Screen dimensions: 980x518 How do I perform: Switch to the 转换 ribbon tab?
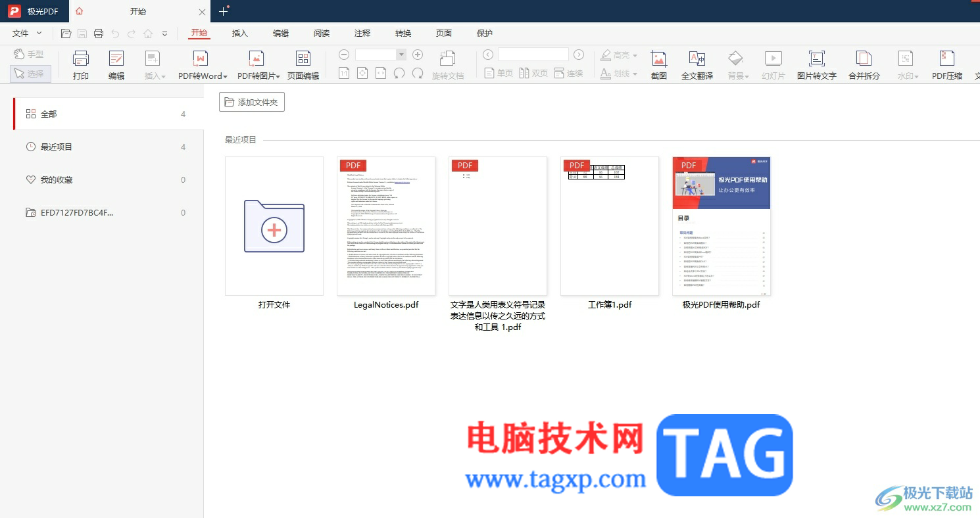point(403,34)
